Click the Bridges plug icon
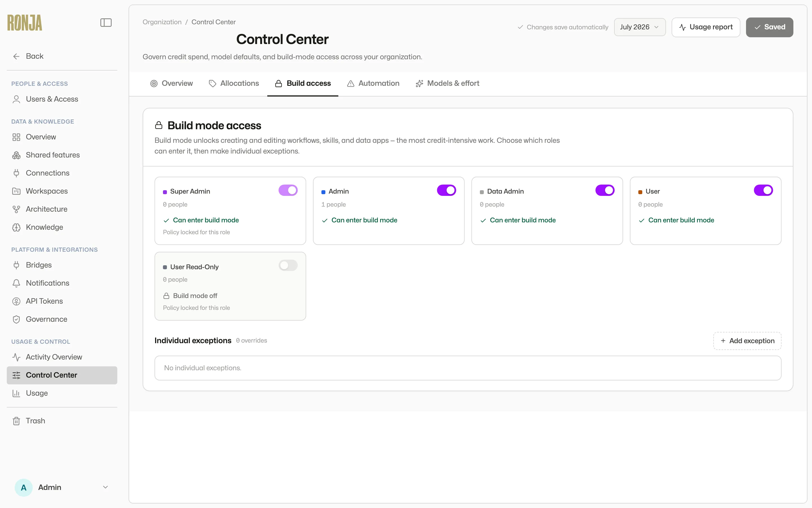812x508 pixels. pos(16,265)
